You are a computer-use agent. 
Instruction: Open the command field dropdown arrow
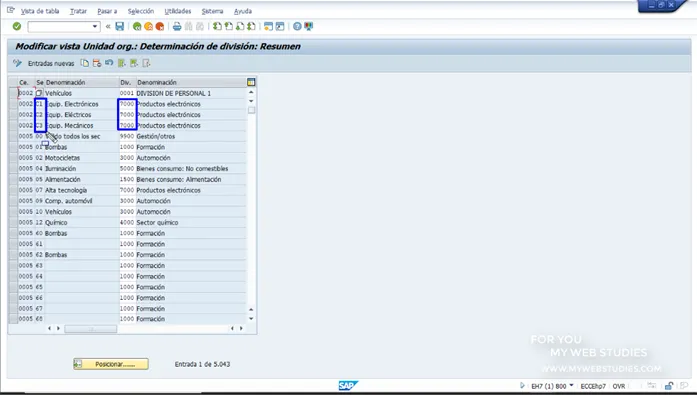coord(95,27)
